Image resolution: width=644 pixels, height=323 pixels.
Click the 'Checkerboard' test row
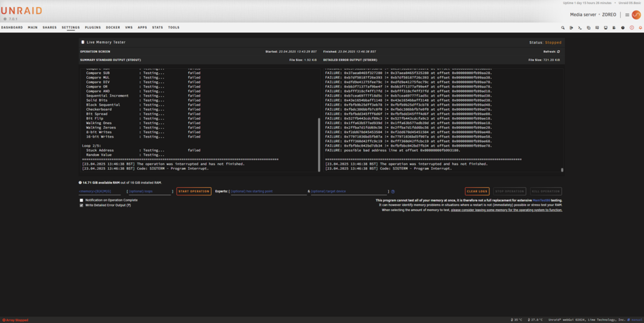click(144, 109)
